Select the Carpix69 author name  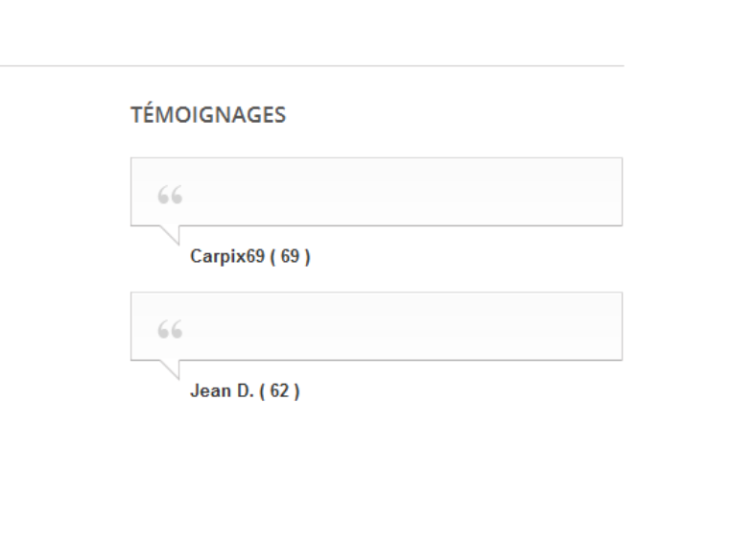click(x=227, y=257)
